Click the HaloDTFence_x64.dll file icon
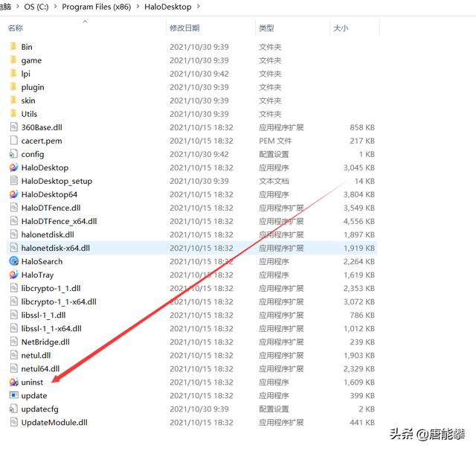The image size is (476, 451). point(13,221)
